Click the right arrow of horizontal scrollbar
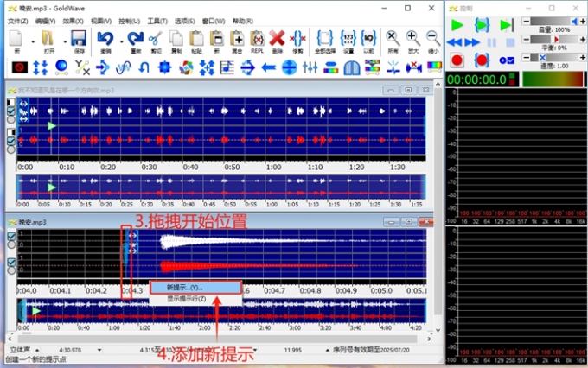 tap(430, 339)
